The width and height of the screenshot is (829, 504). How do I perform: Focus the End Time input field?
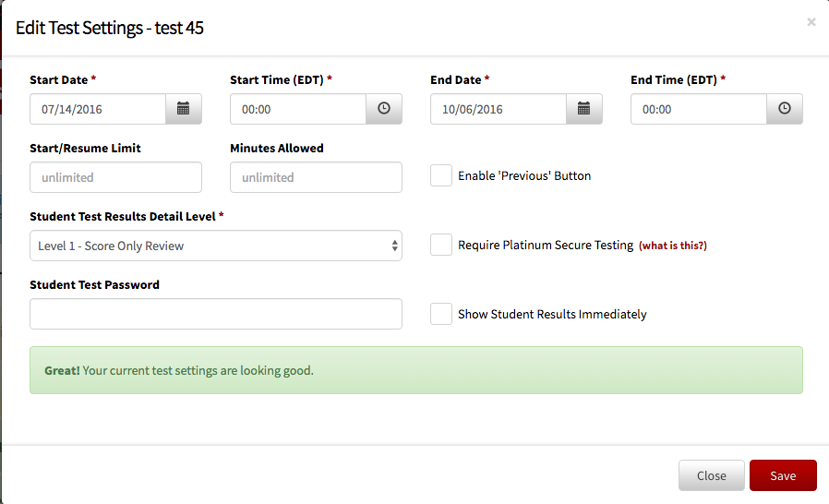point(699,109)
